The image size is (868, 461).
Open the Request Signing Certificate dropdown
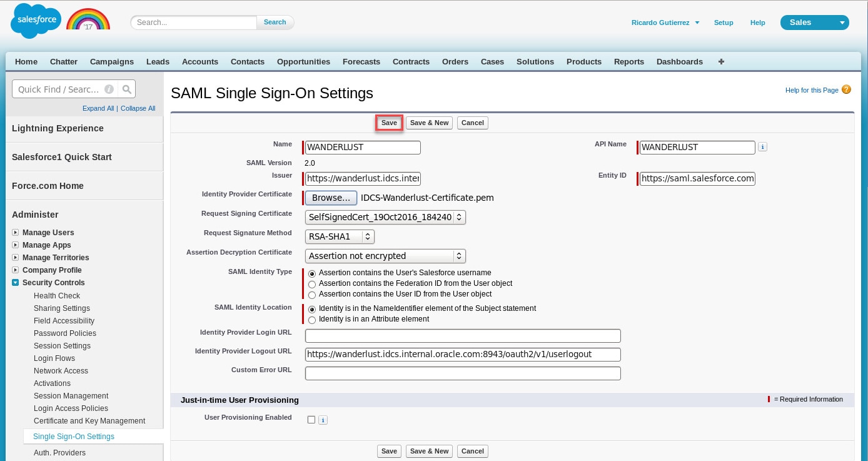coord(386,217)
